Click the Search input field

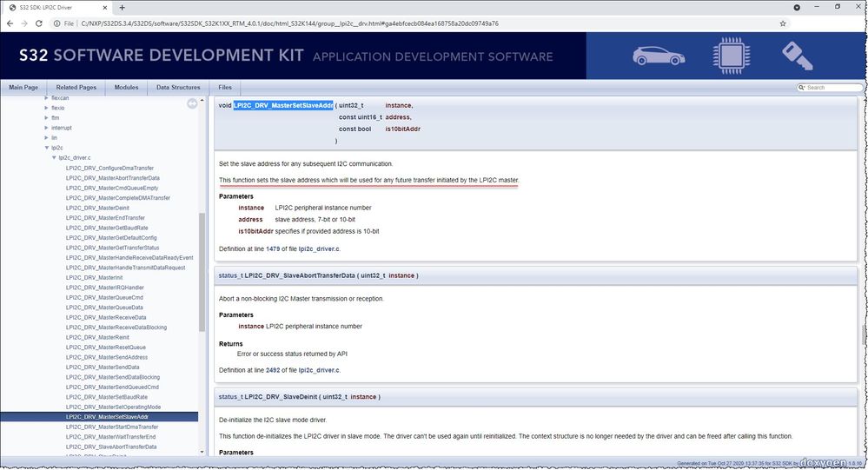tap(833, 88)
